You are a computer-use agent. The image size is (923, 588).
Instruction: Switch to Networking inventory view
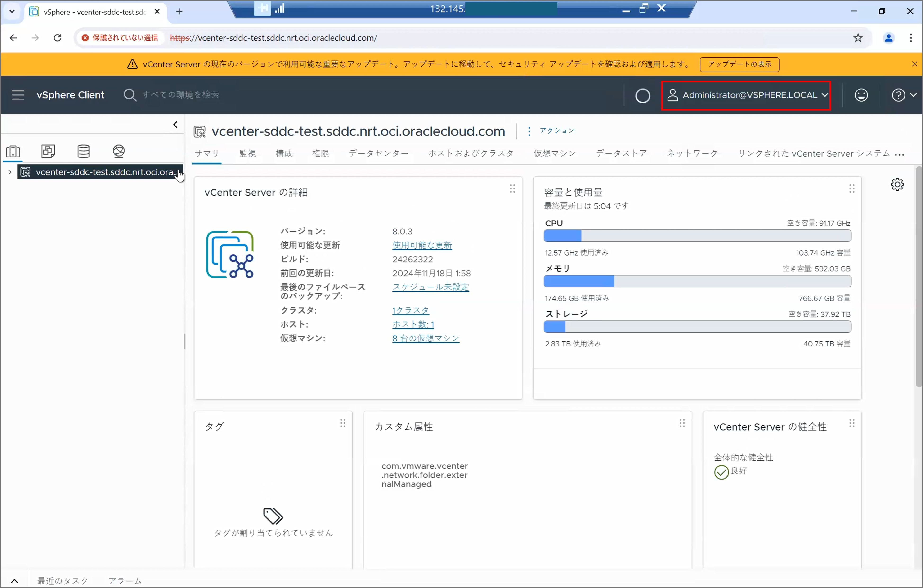(119, 151)
